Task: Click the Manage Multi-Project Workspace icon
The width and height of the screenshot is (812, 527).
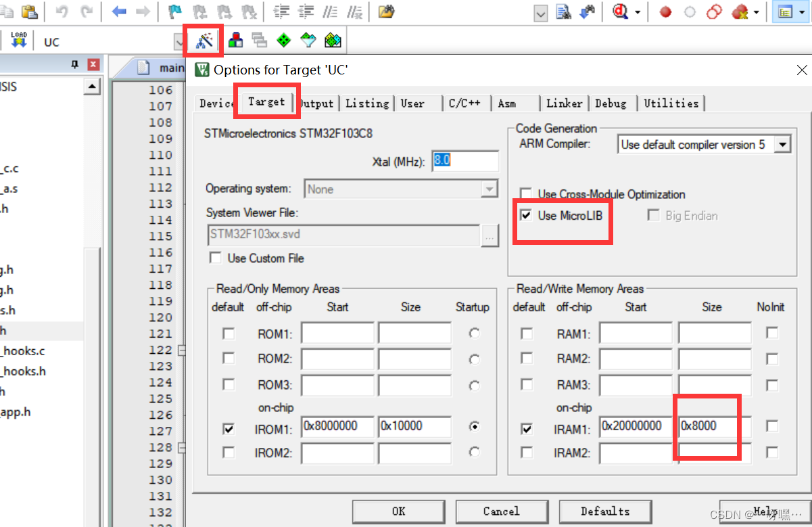Action: pos(260,41)
